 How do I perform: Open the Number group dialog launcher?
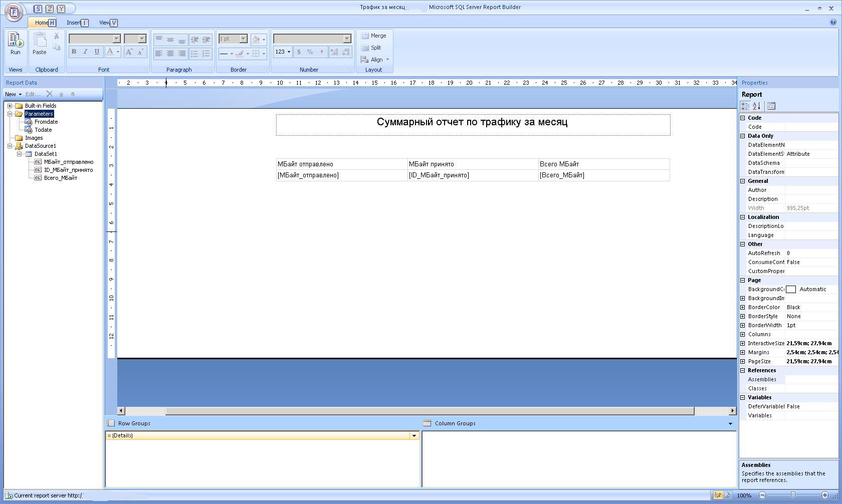pyautogui.click(x=351, y=70)
